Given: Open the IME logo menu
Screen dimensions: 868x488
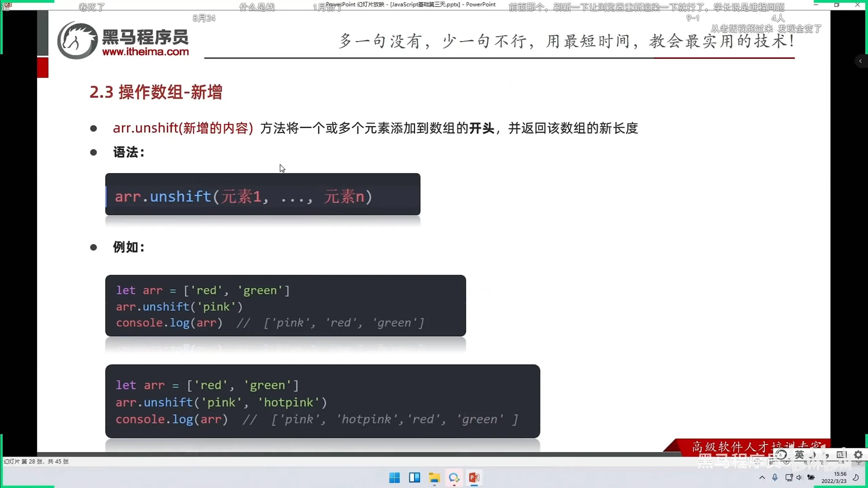Looking at the screenshot, I should (781, 455).
